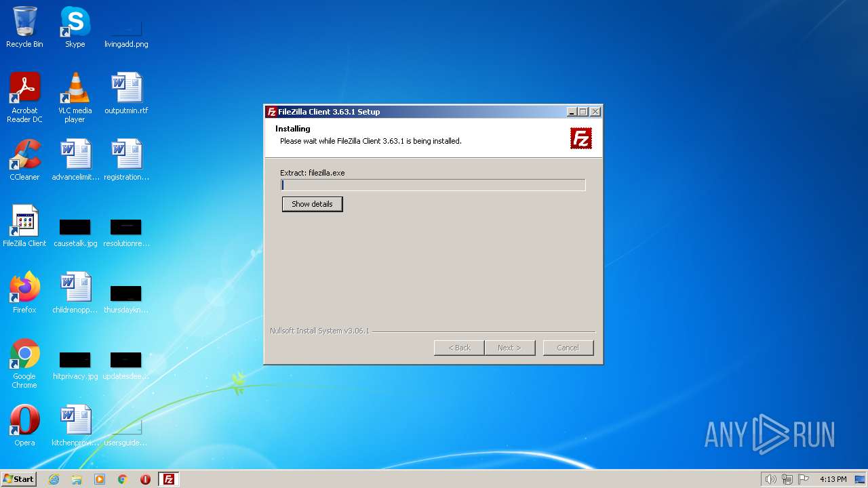Screen dimensions: 868x488
Task: Click the Cancel button in setup
Action: (x=568, y=348)
